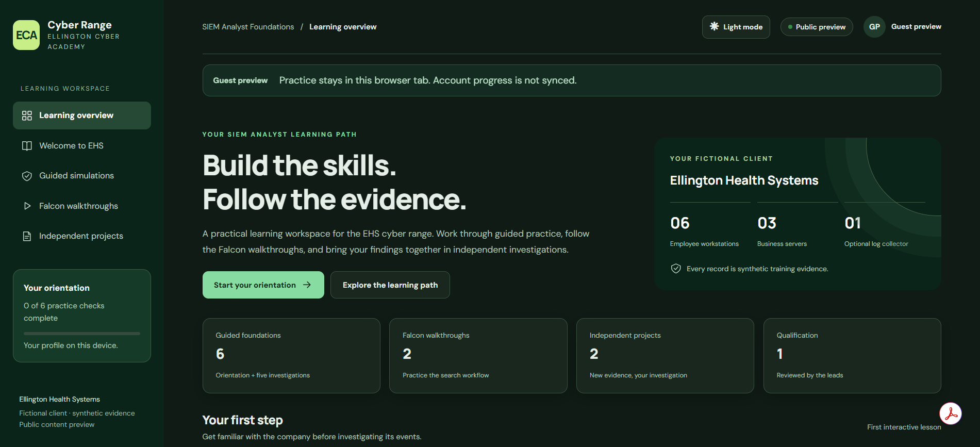The height and width of the screenshot is (447, 980).
Task: Click the orientation progress bar
Action: (82, 334)
